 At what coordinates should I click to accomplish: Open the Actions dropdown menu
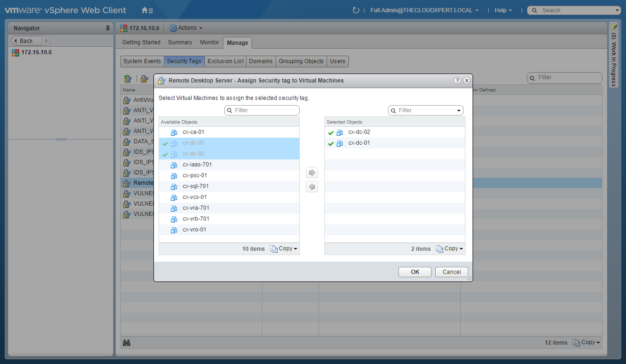point(186,28)
